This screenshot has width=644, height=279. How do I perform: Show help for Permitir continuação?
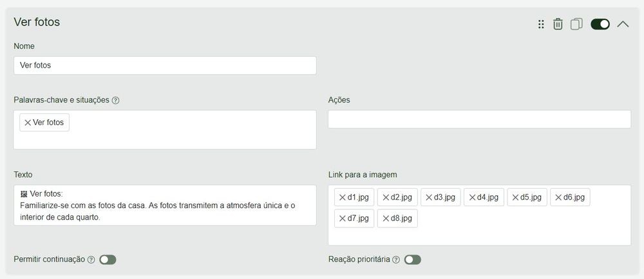91,260
